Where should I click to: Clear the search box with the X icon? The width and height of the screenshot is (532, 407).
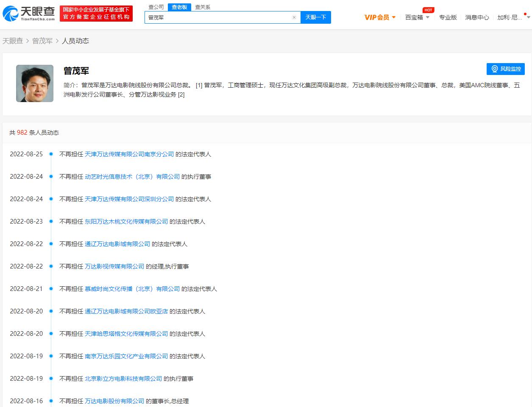294,17
